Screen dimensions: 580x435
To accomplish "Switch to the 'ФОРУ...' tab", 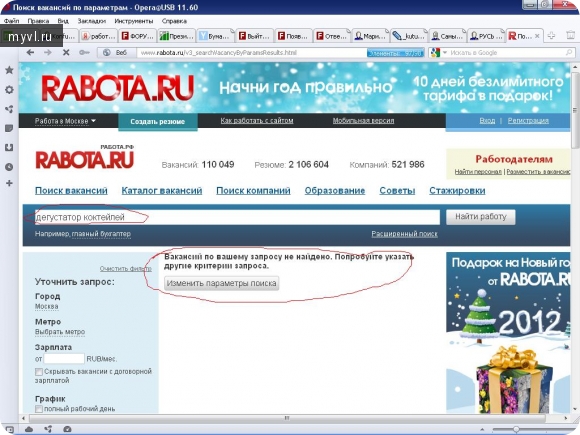I will [138, 36].
